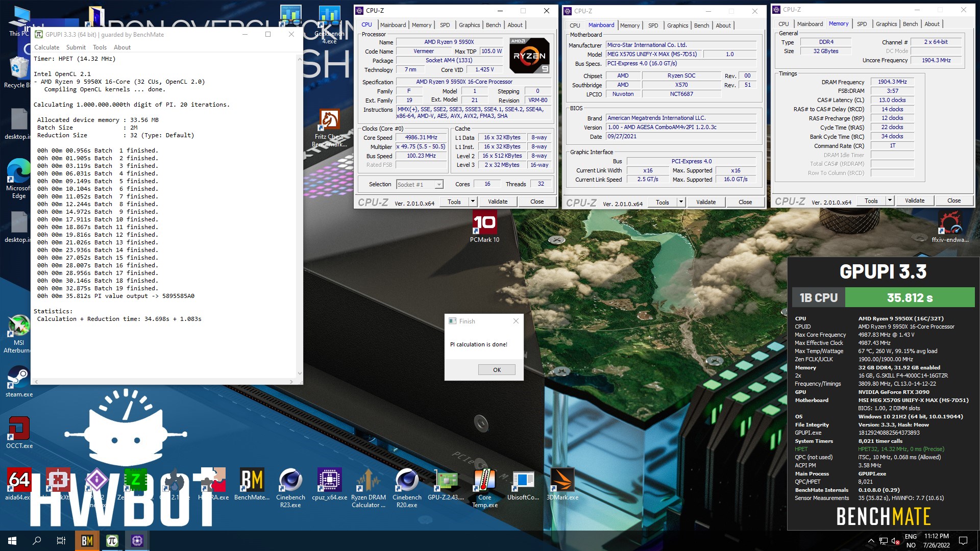Close the Finish dialog with X
Screen dimensions: 980x551
click(516, 321)
